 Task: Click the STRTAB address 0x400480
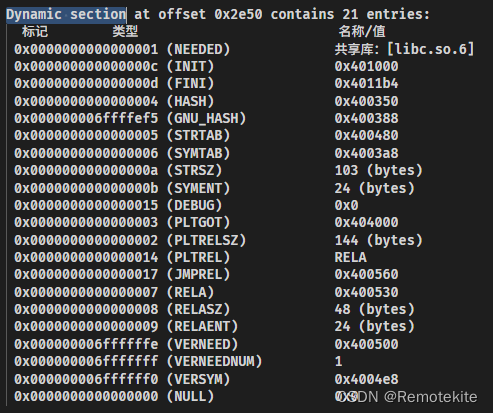point(366,135)
